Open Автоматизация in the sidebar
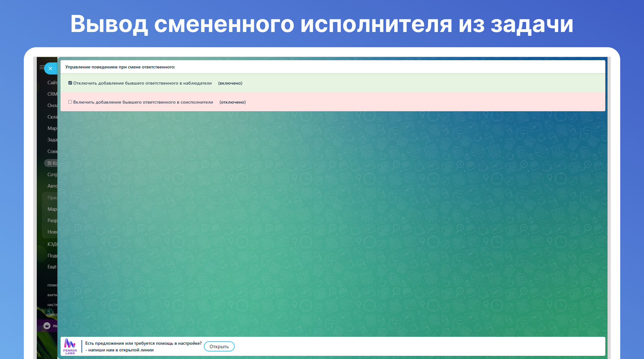This screenshot has height=359, width=644. click(52, 186)
